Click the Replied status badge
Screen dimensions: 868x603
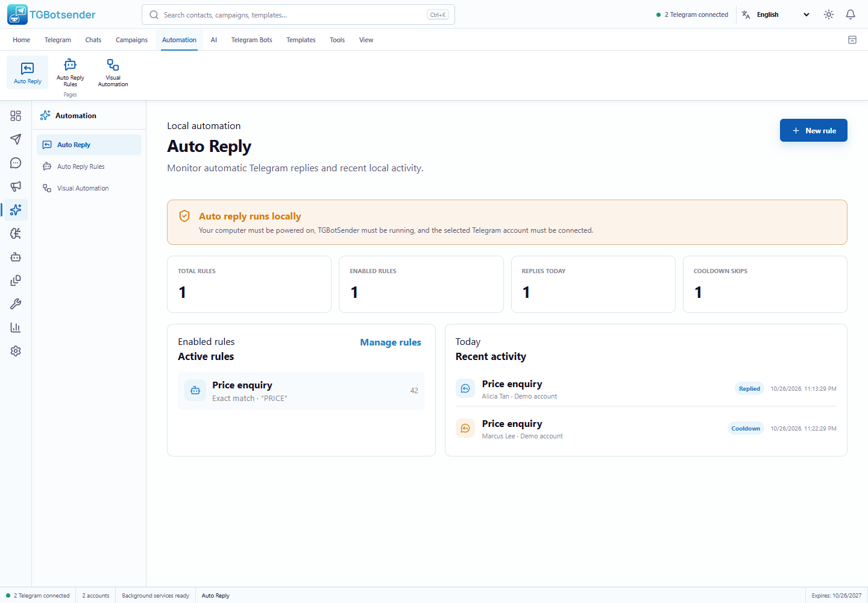[749, 389]
